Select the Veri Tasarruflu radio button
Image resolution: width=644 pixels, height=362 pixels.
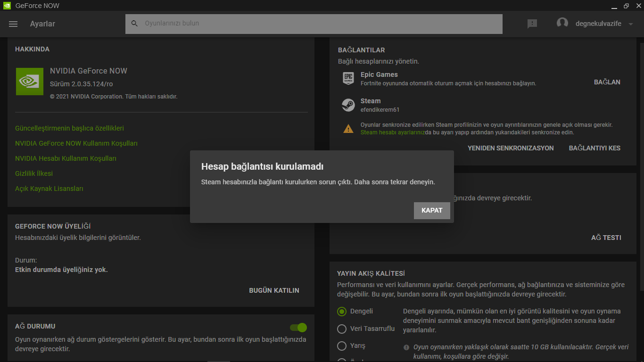click(x=342, y=329)
